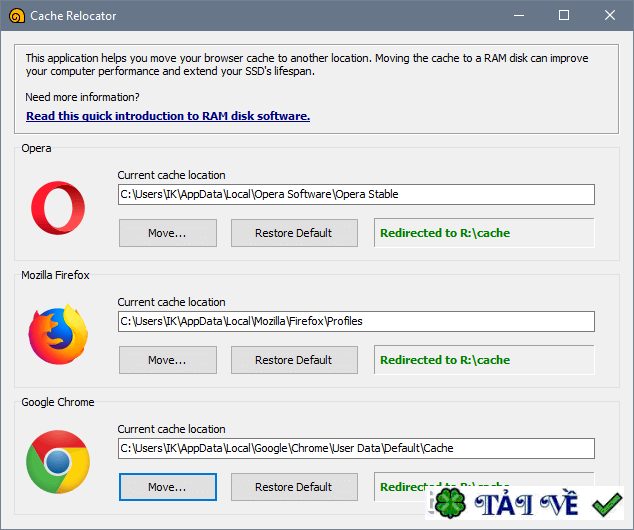Click the Mozilla Firefox logo
The width and height of the screenshot is (634, 530).
pyautogui.click(x=58, y=334)
